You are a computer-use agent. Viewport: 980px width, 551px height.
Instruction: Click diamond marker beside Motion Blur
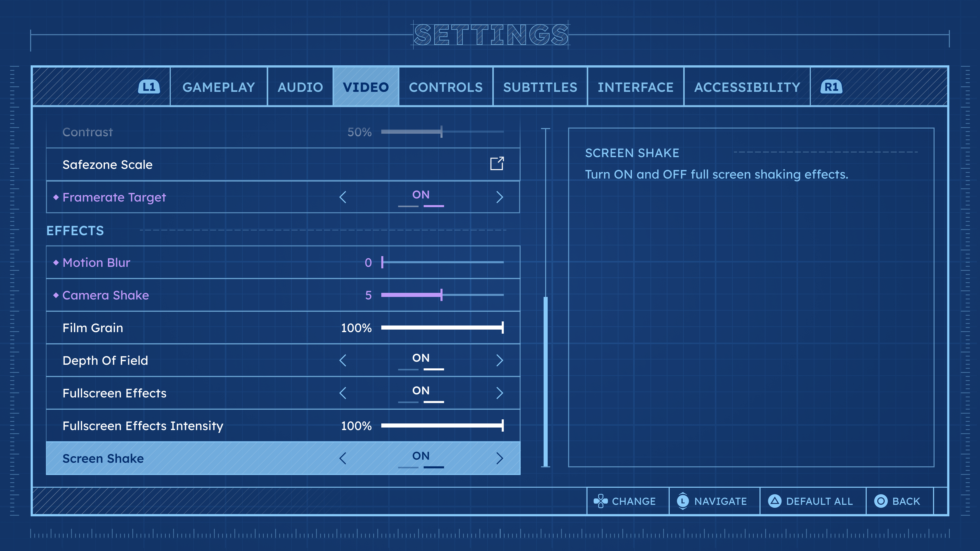coord(56,262)
